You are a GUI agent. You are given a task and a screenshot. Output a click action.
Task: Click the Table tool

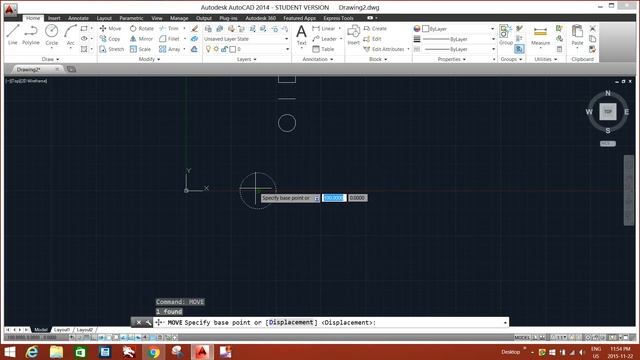323,49
